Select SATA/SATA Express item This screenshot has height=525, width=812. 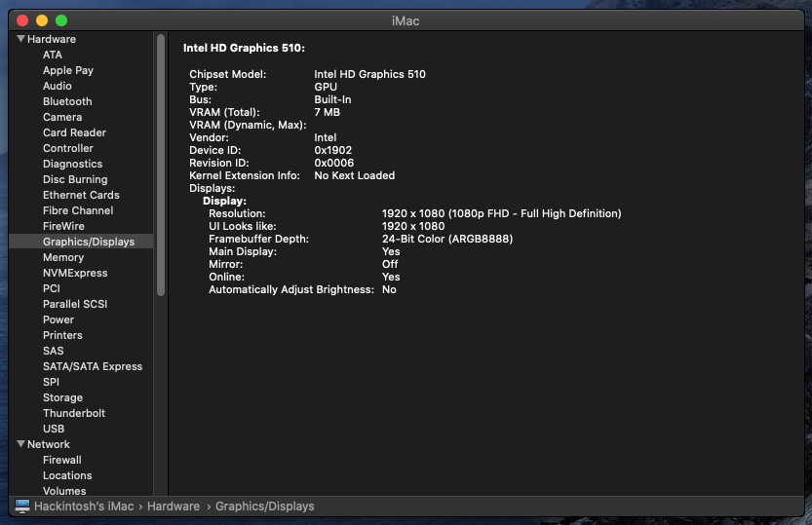[x=93, y=366]
